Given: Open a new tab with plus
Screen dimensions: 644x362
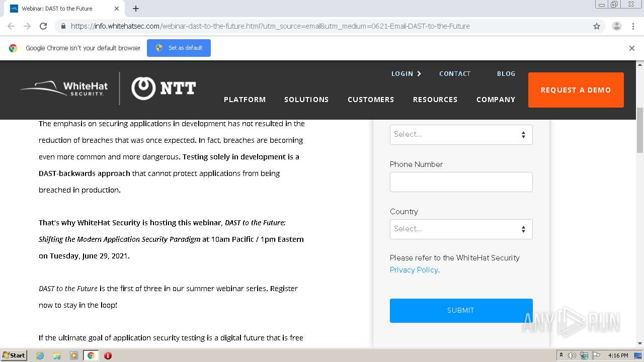Looking at the screenshot, I should tap(136, 9).
